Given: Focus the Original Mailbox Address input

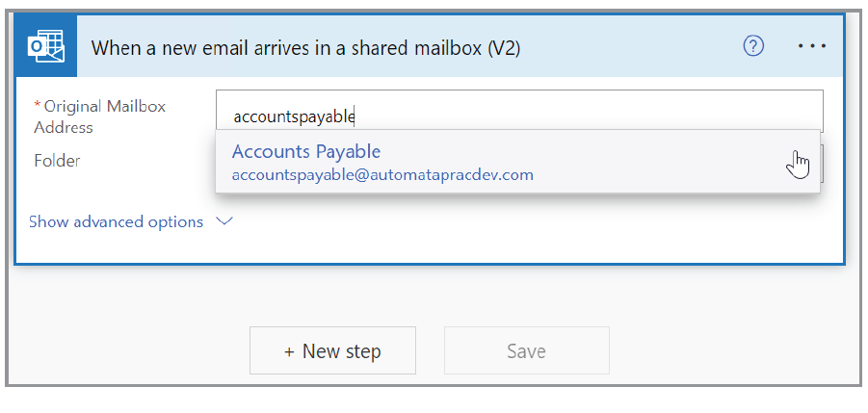Looking at the screenshot, I should click(x=578, y=116).
